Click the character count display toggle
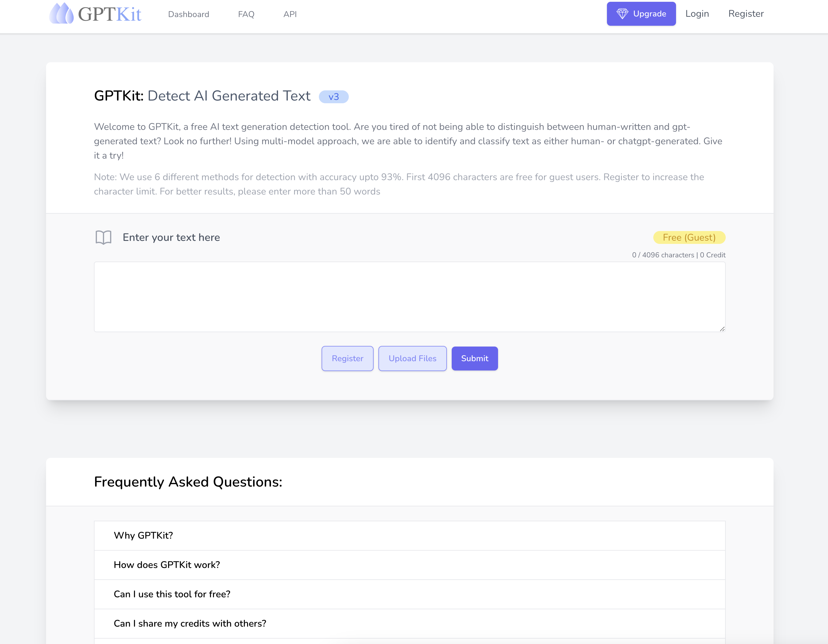This screenshot has width=828, height=644. tap(679, 255)
